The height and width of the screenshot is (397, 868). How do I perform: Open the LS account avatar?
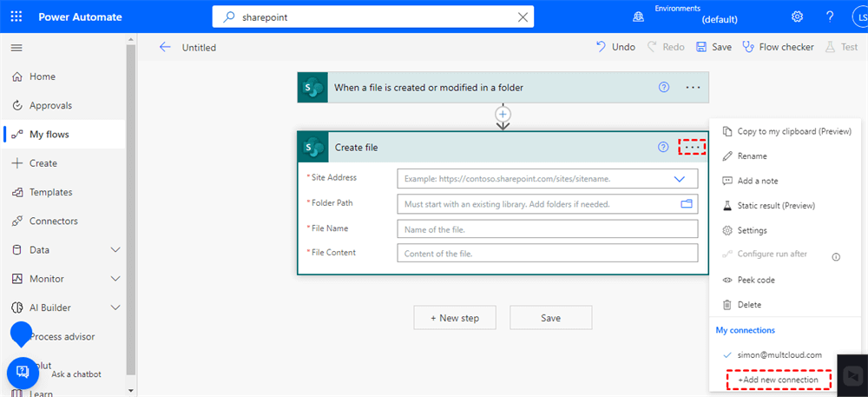pyautogui.click(x=860, y=17)
